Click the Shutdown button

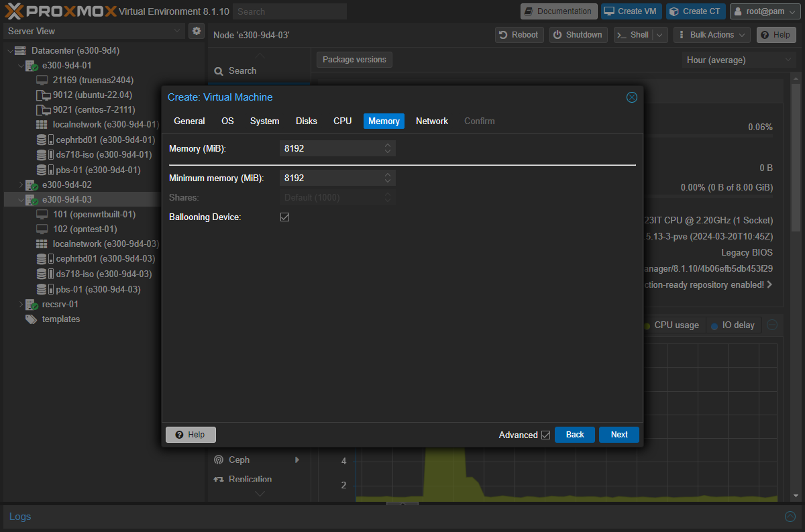(578, 35)
